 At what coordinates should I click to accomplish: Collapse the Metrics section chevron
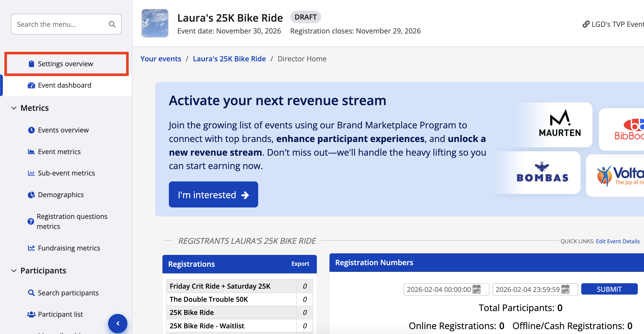(14, 108)
